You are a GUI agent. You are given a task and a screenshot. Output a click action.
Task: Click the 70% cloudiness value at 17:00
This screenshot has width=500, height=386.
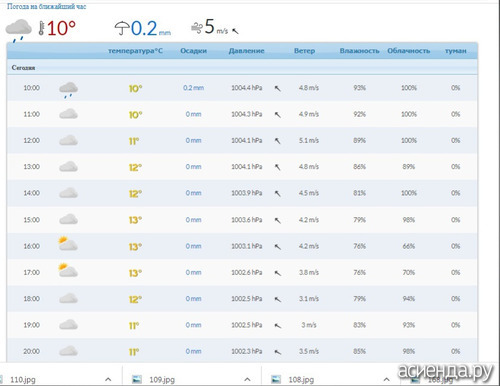pyautogui.click(x=409, y=273)
